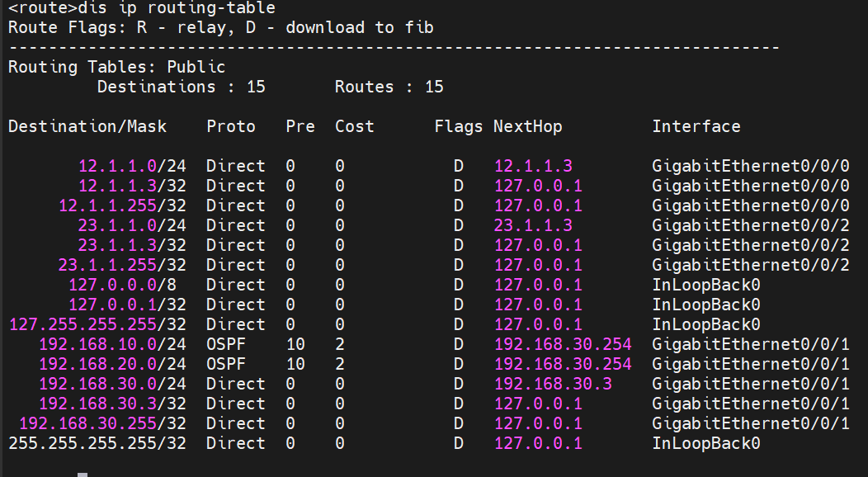868x477 pixels.
Task: Click the 23.1.1.3 next hop address
Action: [x=533, y=225]
